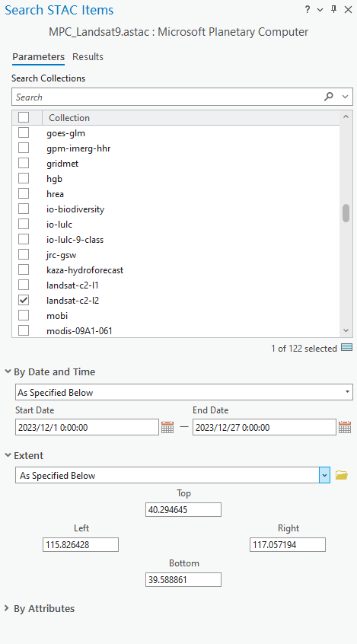The height and width of the screenshot is (644, 357).
Task: Check the io-biodiversity collection
Action: pos(24,209)
